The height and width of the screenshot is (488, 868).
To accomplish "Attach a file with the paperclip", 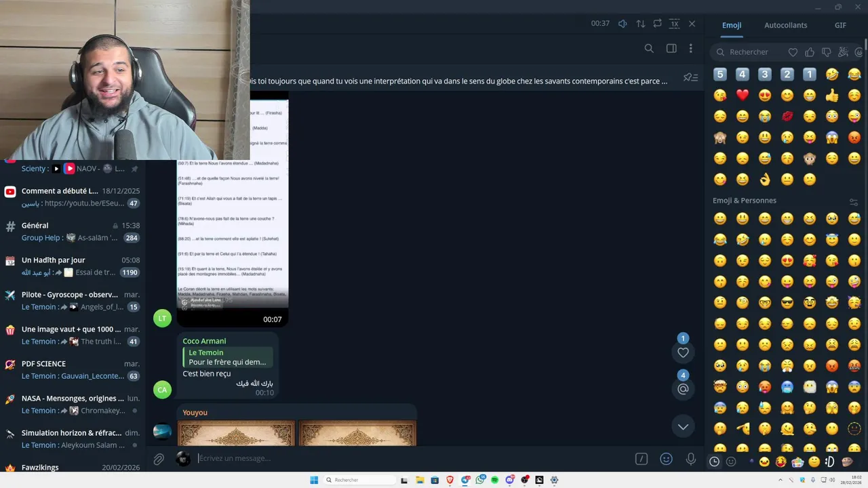I will coord(159,459).
